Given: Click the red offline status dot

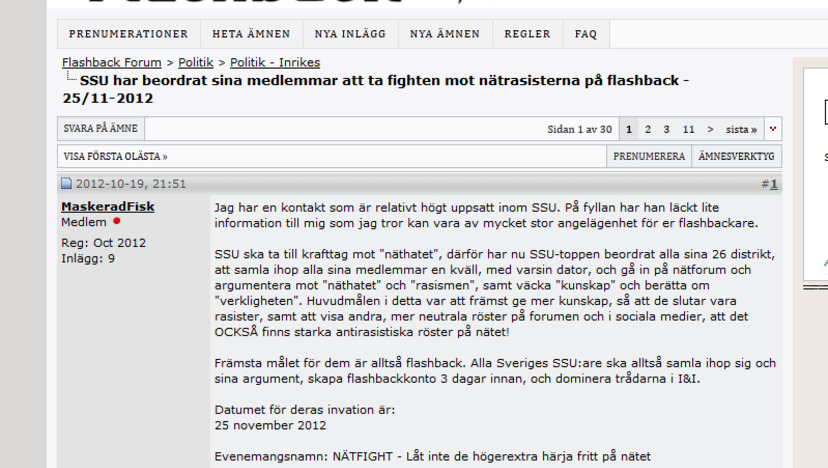Looking at the screenshot, I should coord(117,221).
